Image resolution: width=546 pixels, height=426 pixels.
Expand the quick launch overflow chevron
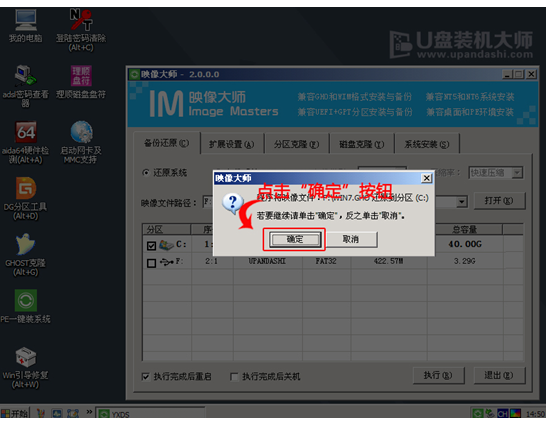[89, 412]
